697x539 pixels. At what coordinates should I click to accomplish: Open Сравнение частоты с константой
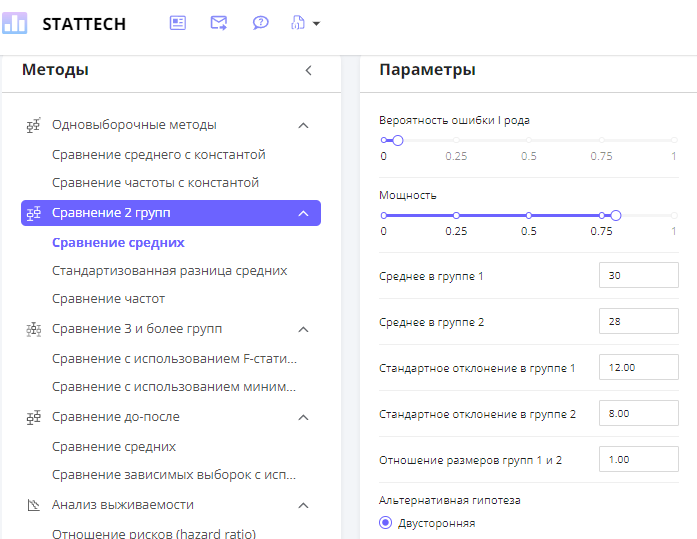tap(155, 183)
